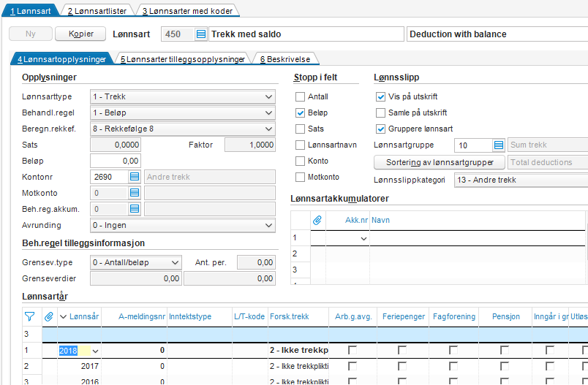
Task: Click the paperclip icon in the Lønnsartakkumulatorer header
Action: 317,220
